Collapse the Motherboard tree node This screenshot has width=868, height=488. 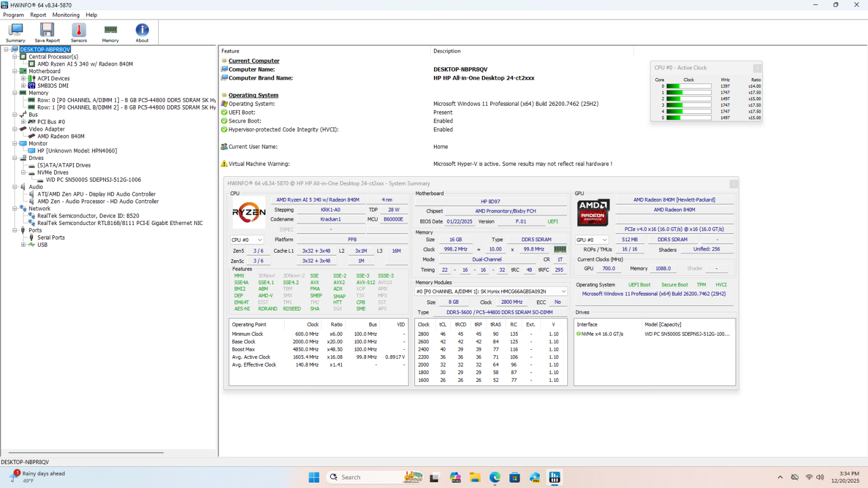(15, 71)
